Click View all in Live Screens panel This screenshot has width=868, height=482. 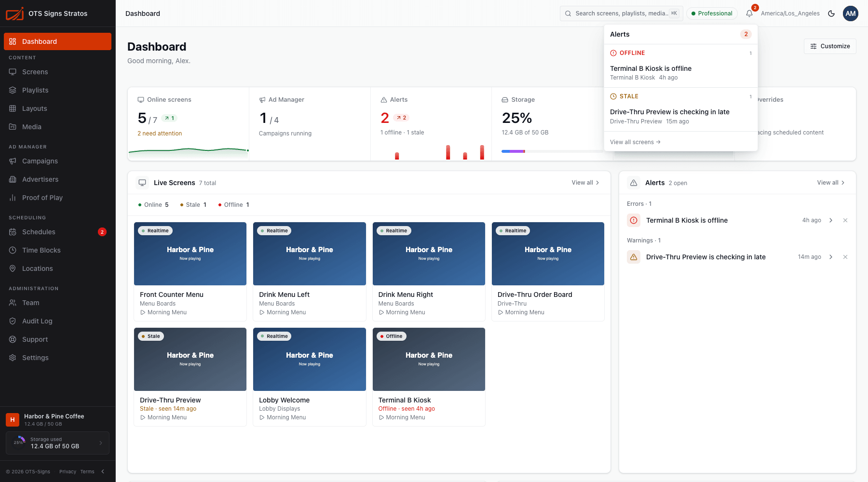(x=585, y=183)
